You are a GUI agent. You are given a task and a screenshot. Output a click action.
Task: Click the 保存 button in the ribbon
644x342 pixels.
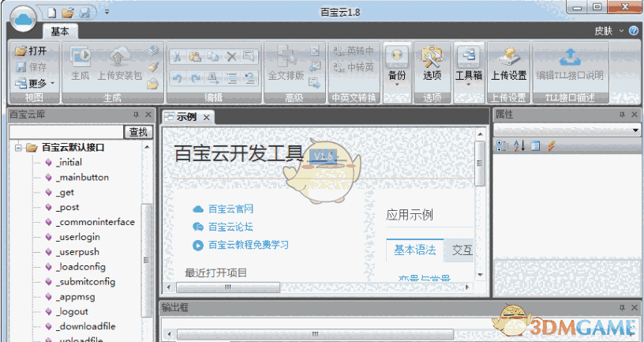(x=32, y=66)
